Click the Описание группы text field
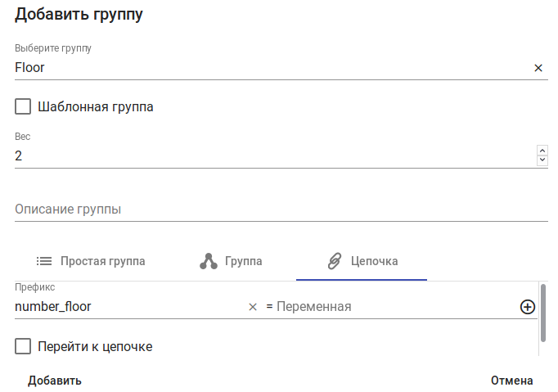The image size is (558, 392). coord(281,209)
